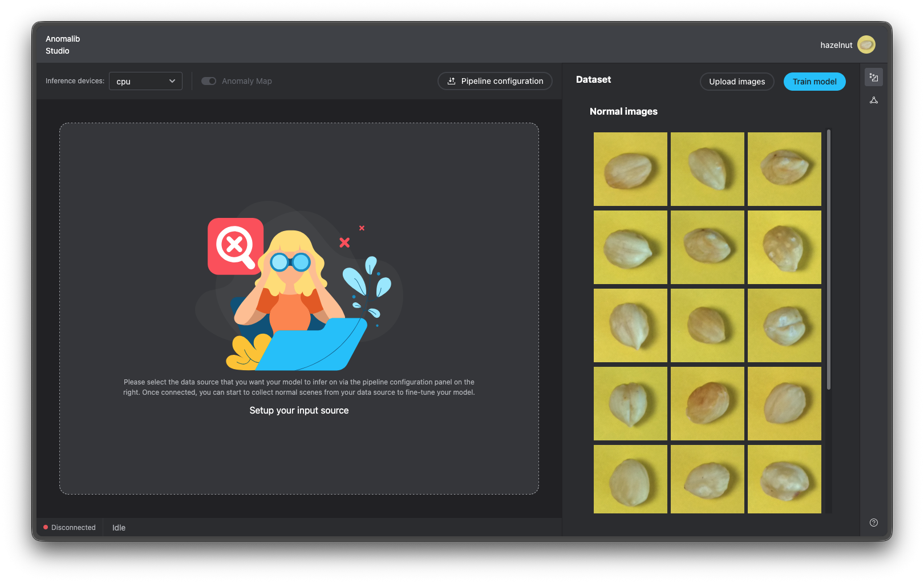
Task: Select the darker roasted hazelnut thumbnail
Action: click(707, 403)
